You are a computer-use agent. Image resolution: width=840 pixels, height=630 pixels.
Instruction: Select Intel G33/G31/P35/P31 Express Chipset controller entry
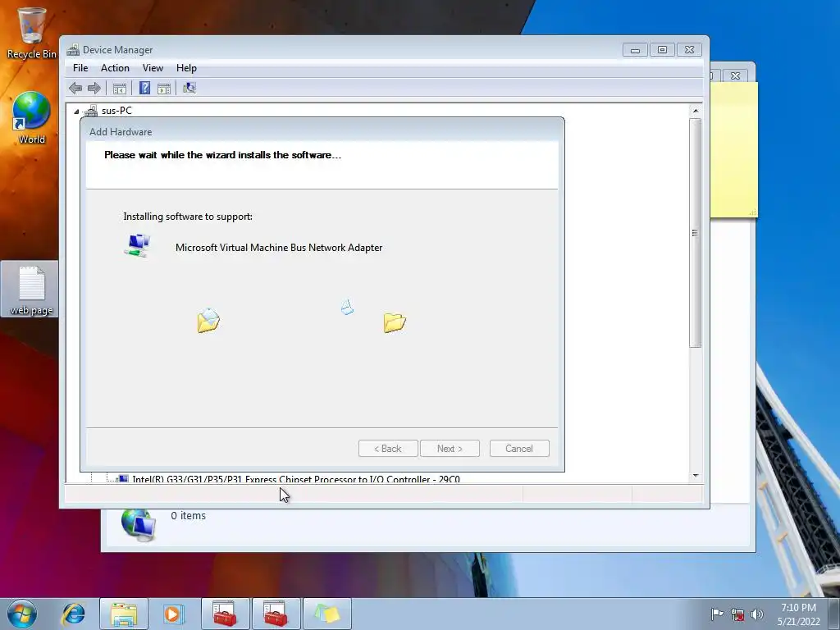click(x=295, y=479)
